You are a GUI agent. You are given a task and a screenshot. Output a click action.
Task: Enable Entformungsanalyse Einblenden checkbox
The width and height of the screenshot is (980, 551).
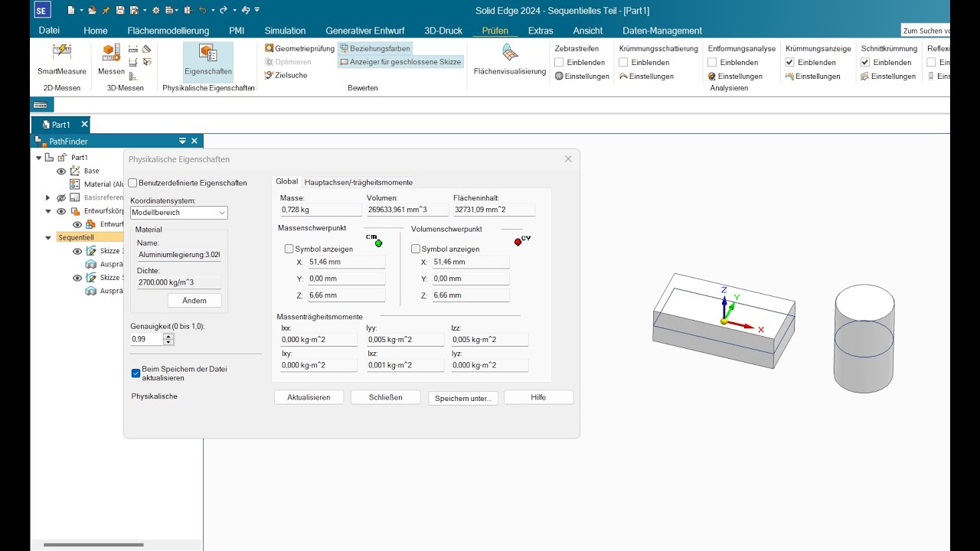click(712, 63)
